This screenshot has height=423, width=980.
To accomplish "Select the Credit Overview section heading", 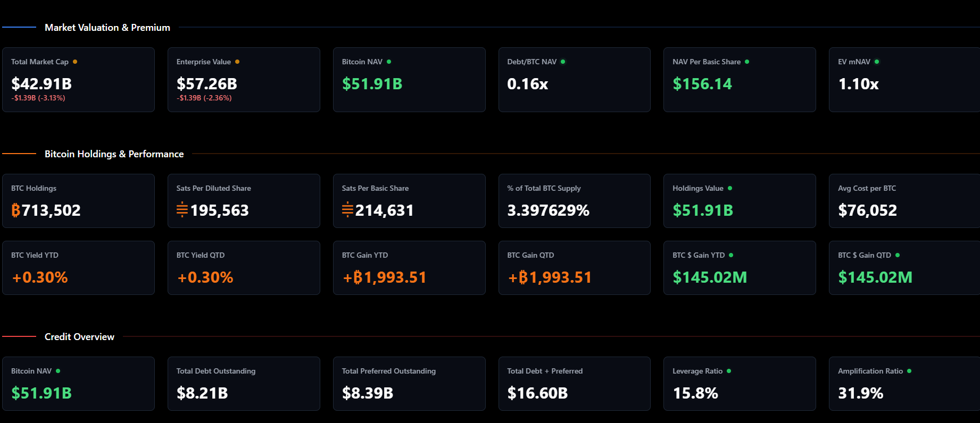I will click(x=79, y=337).
